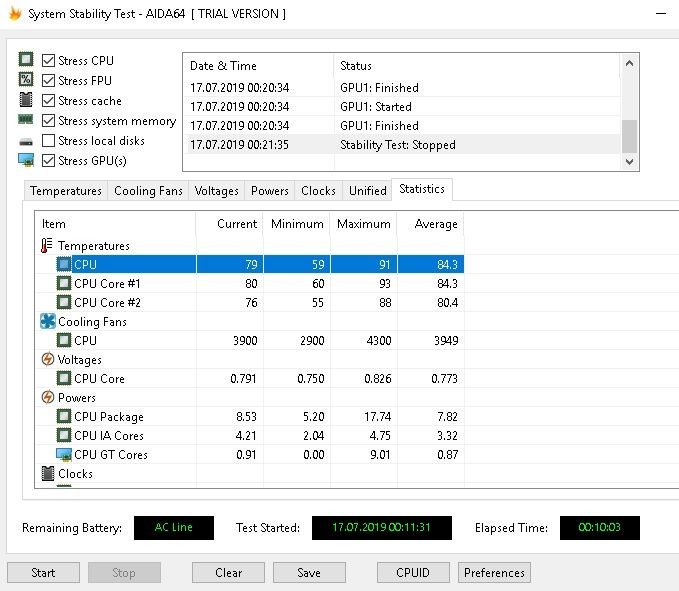Click the Item column header
The height and width of the screenshot is (591, 679).
[x=116, y=224]
